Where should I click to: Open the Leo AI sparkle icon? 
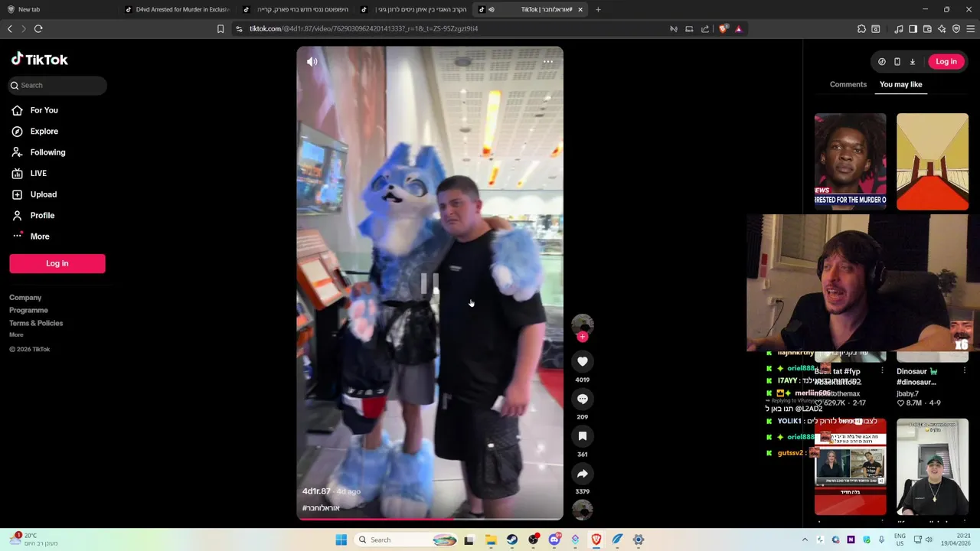pyautogui.click(x=942, y=28)
